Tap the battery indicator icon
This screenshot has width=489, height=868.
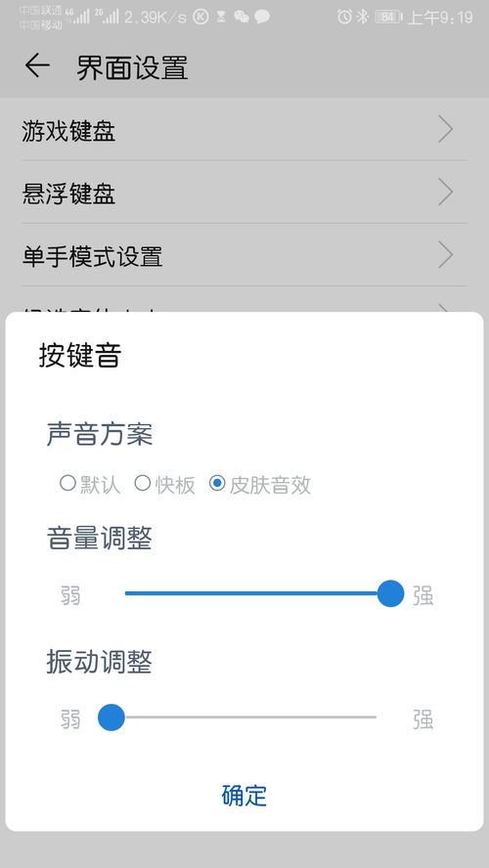[388, 18]
